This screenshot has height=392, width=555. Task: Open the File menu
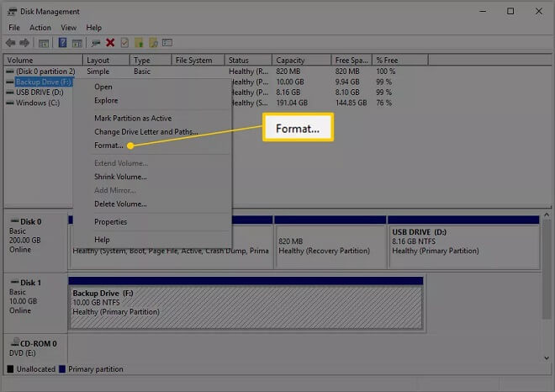14,28
